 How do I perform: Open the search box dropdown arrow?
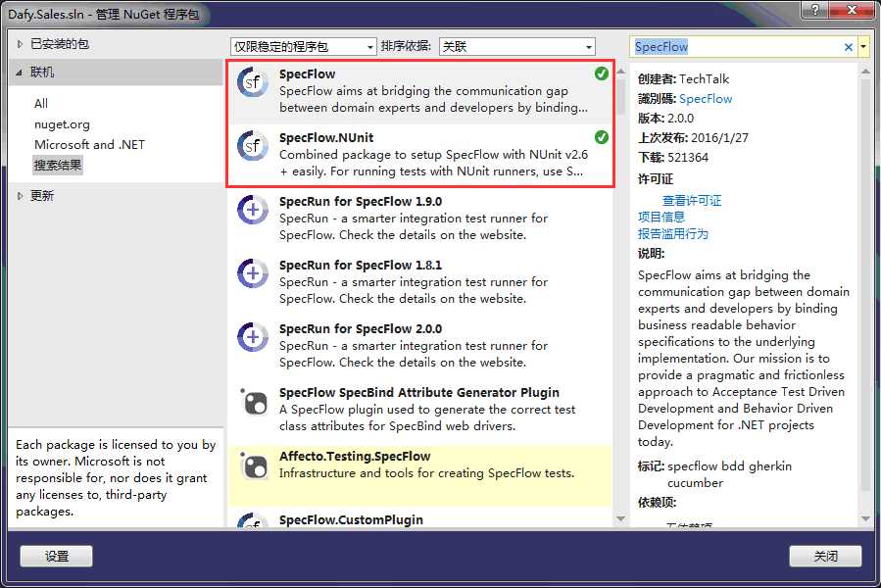click(863, 47)
